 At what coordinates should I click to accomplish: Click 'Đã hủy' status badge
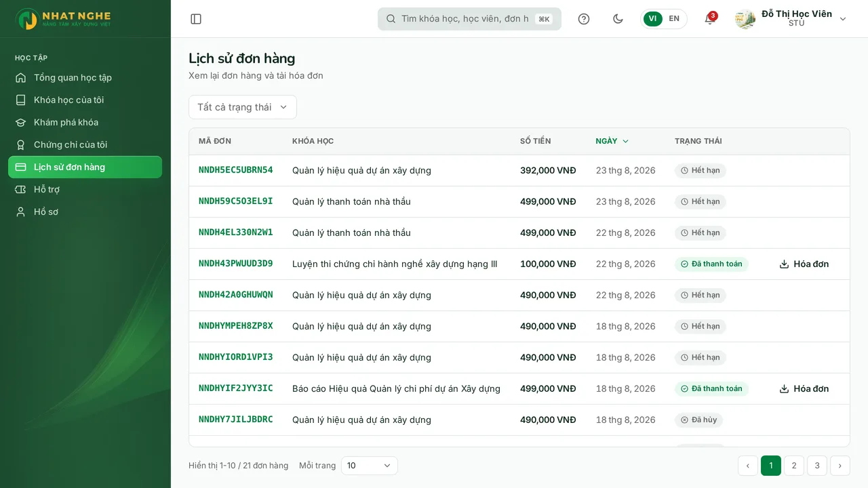coord(699,420)
